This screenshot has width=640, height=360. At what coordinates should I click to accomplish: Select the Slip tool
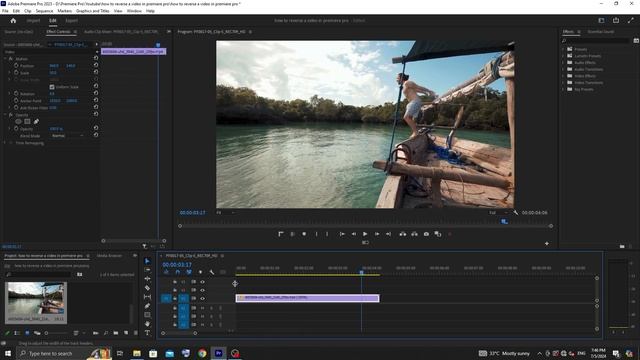147,297
